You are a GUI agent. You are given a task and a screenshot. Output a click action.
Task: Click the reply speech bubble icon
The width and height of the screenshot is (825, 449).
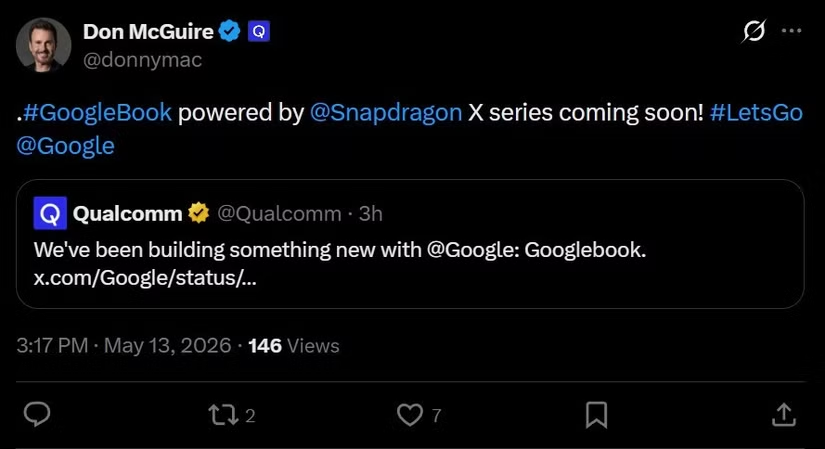tap(37, 414)
